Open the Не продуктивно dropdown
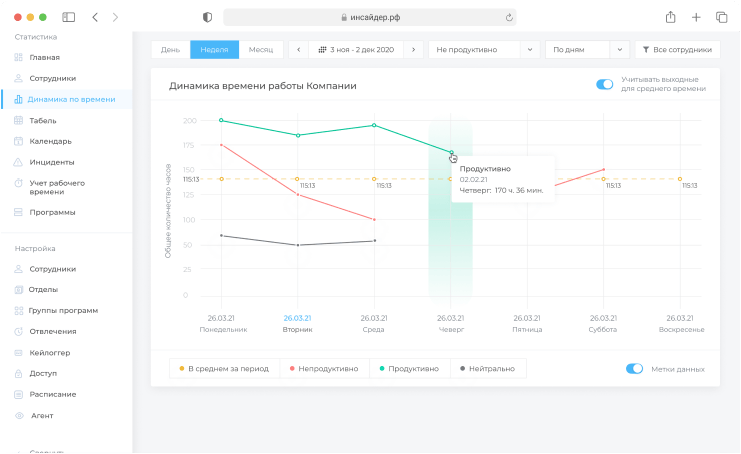The height and width of the screenshot is (454, 741). tap(484, 49)
